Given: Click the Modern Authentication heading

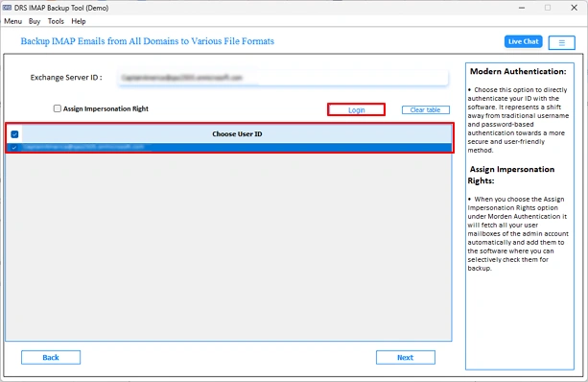Looking at the screenshot, I should [x=518, y=71].
